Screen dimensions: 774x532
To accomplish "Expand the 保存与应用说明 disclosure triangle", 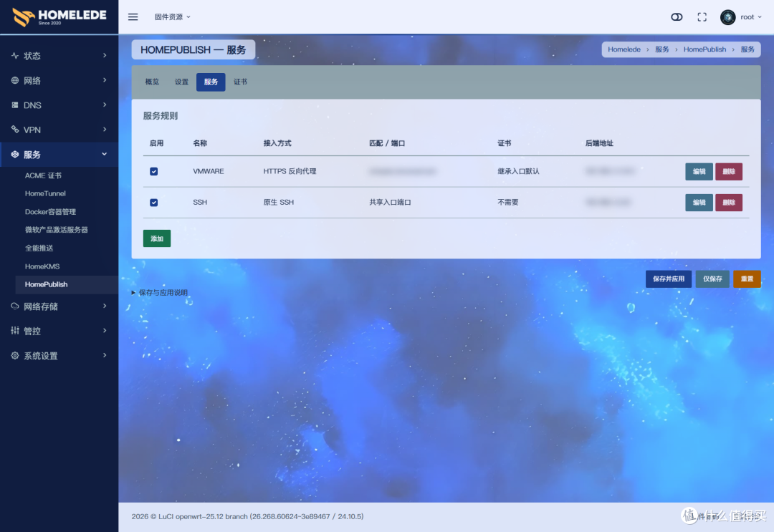I will coord(133,293).
